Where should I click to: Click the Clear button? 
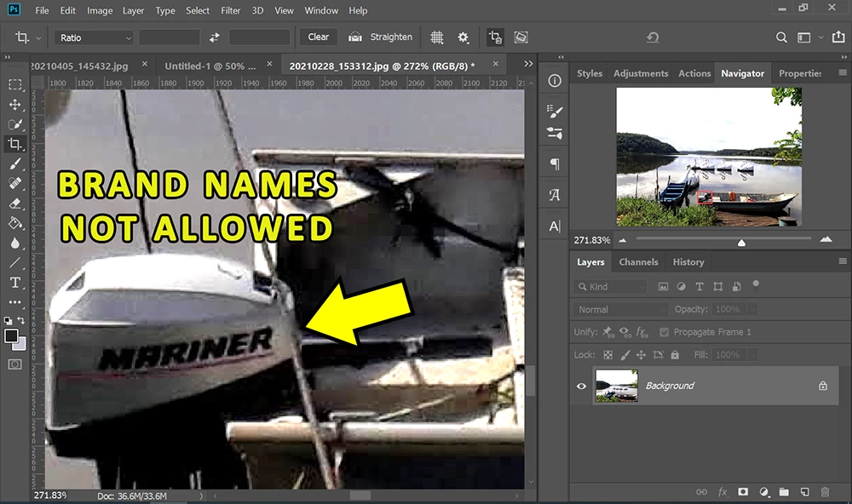tap(319, 37)
